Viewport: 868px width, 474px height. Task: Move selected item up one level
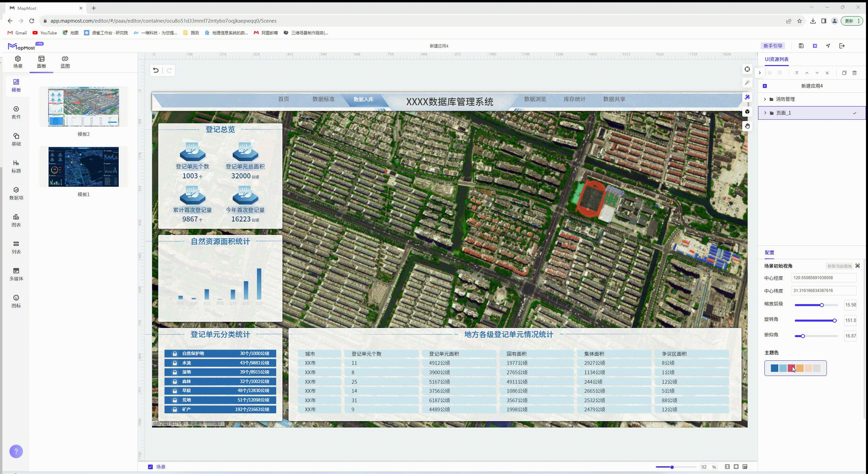807,73
